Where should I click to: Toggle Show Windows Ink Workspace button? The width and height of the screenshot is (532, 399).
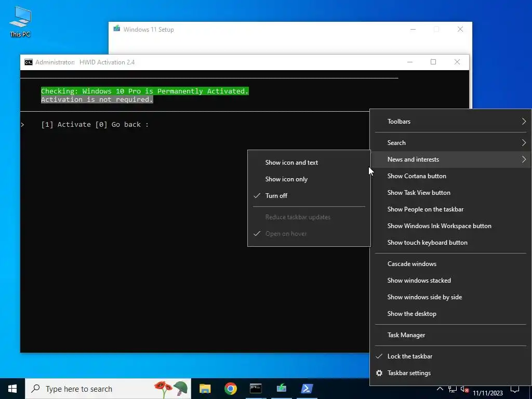[x=450, y=226]
